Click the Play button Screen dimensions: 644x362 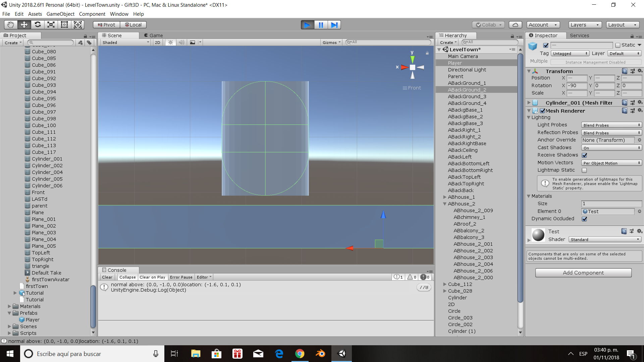coord(307,25)
